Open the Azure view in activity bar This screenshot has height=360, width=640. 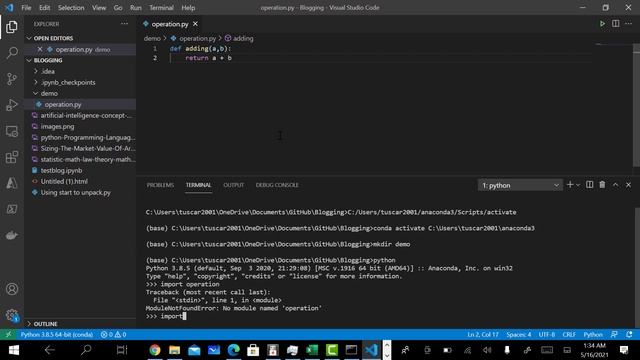(12, 183)
